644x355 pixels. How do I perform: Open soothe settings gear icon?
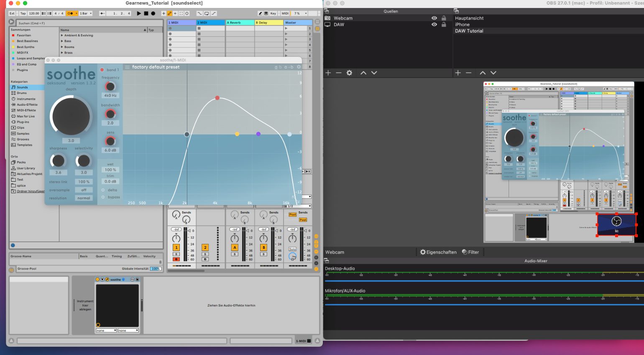tap(299, 67)
